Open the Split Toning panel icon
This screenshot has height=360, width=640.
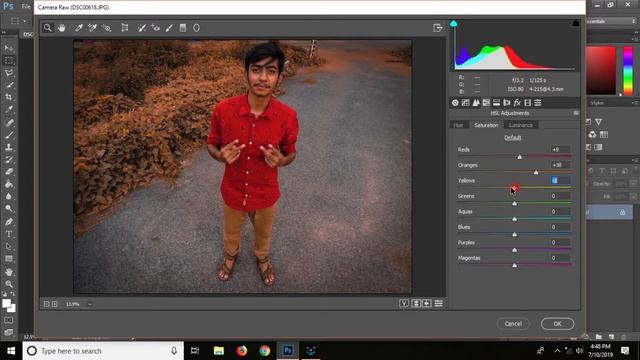pos(496,103)
